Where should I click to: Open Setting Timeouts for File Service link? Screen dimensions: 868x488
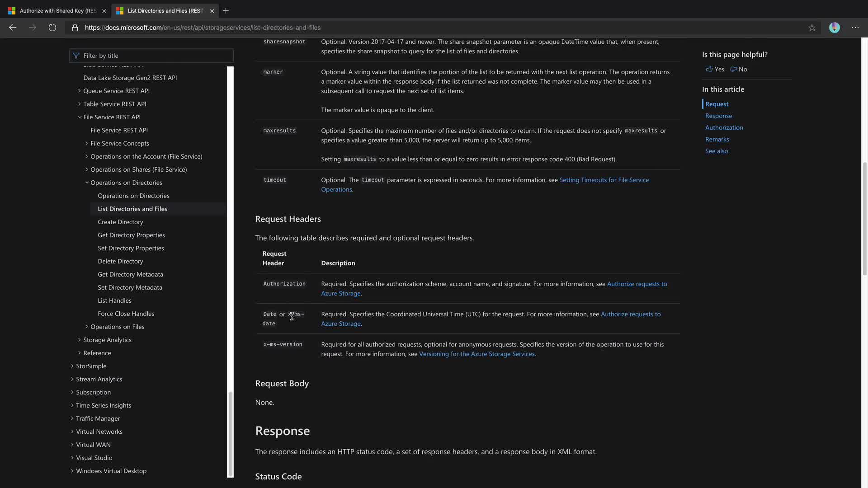[x=604, y=180]
